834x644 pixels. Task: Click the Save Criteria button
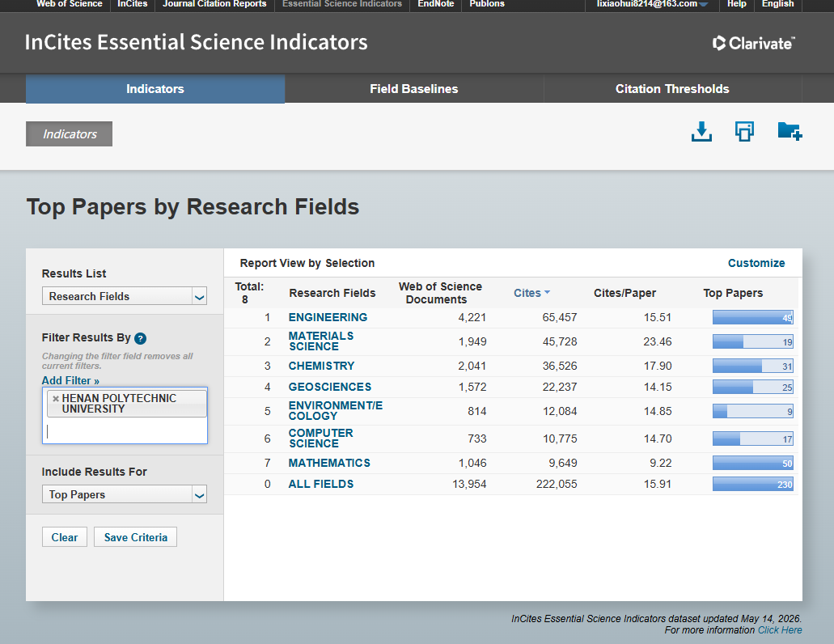pos(136,537)
